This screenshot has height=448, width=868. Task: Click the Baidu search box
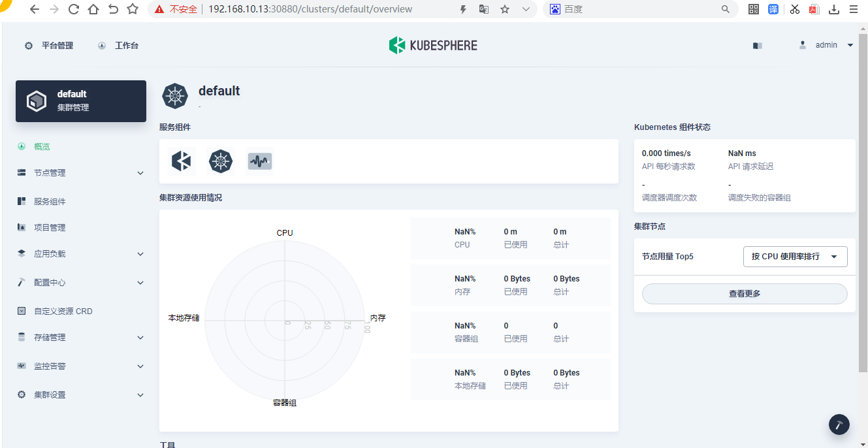click(x=640, y=9)
